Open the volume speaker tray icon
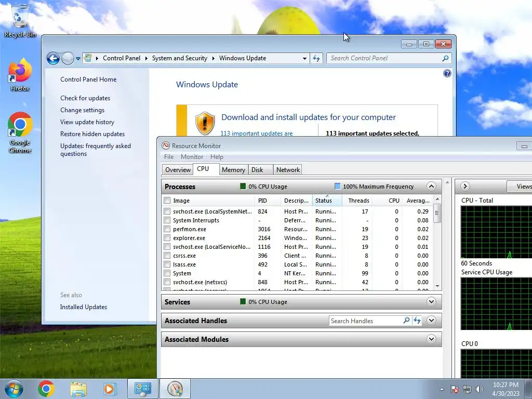 (480, 389)
